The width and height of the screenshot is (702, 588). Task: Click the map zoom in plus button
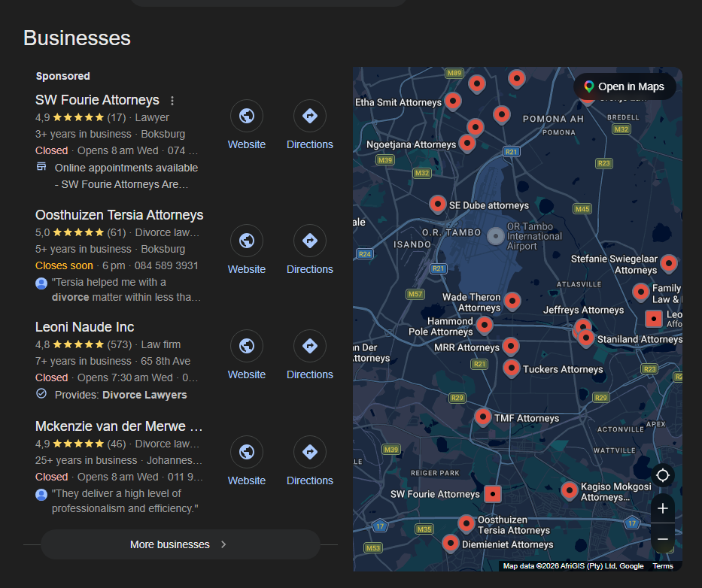pyautogui.click(x=663, y=508)
